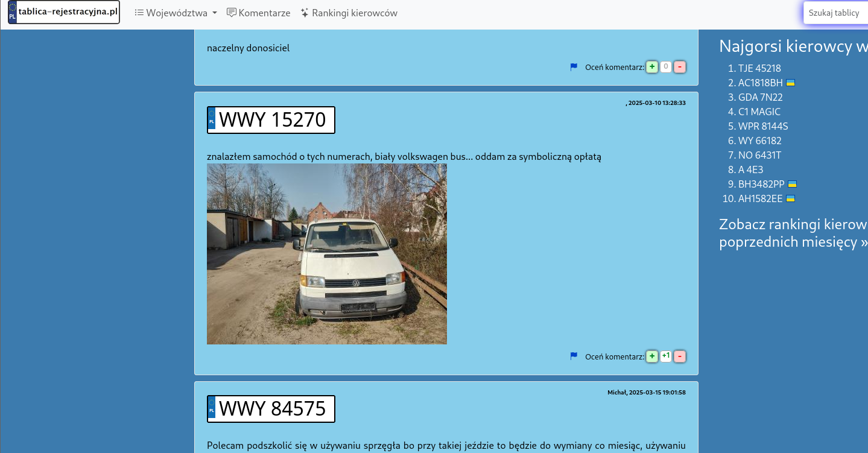Go to Komentarze page

(x=258, y=13)
